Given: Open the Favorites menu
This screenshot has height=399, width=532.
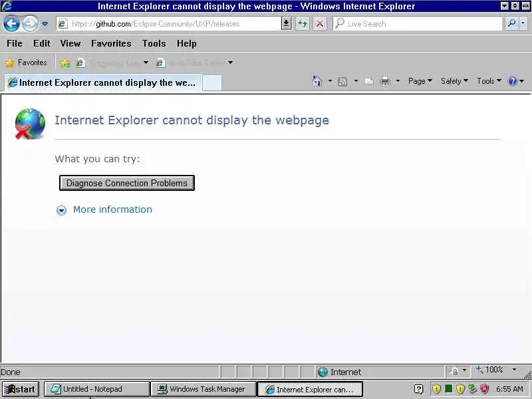Looking at the screenshot, I should [111, 43].
